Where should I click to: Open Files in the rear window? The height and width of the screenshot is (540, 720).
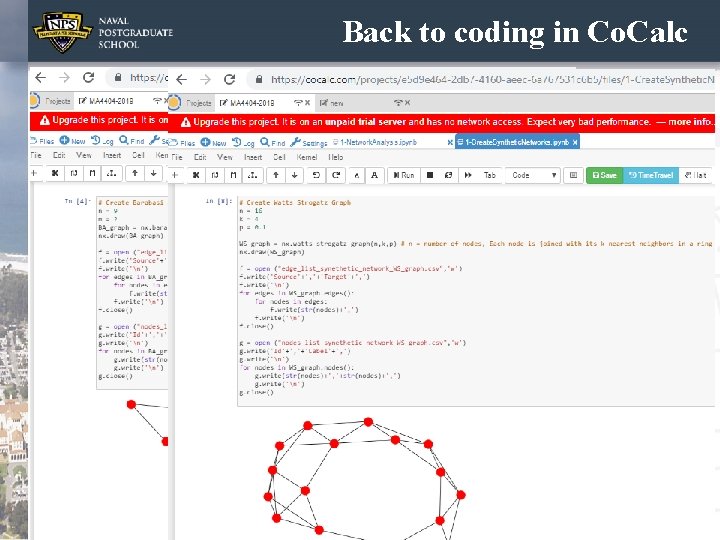[x=42, y=141]
